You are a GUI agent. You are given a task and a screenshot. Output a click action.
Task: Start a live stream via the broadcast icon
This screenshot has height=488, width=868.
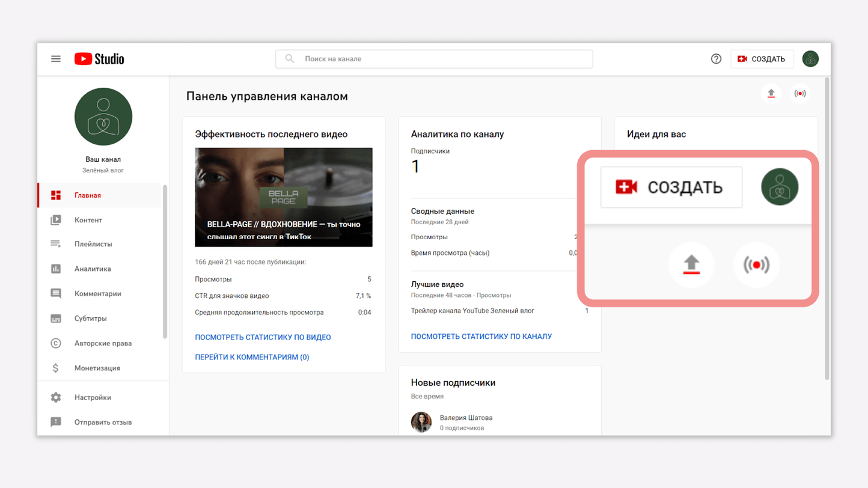coord(800,93)
